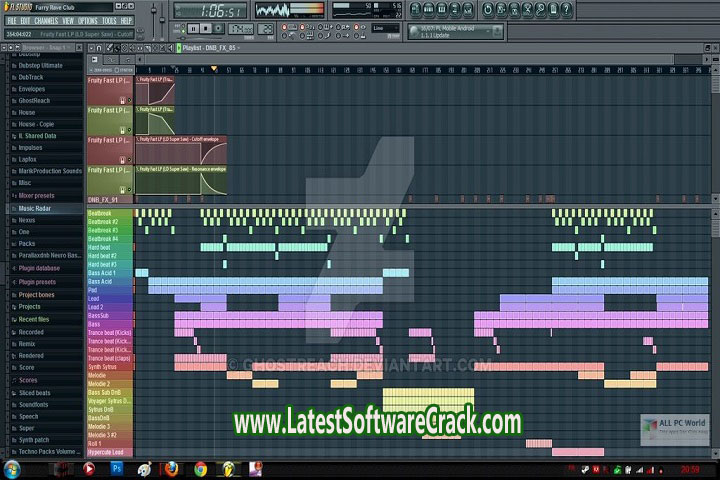Toggle typing keyboard to piano recording option
The image size is (720, 480).
[x=285, y=28]
